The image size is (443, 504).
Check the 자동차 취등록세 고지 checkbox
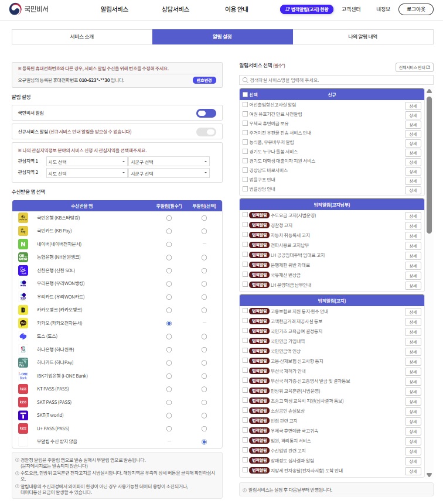click(245, 235)
